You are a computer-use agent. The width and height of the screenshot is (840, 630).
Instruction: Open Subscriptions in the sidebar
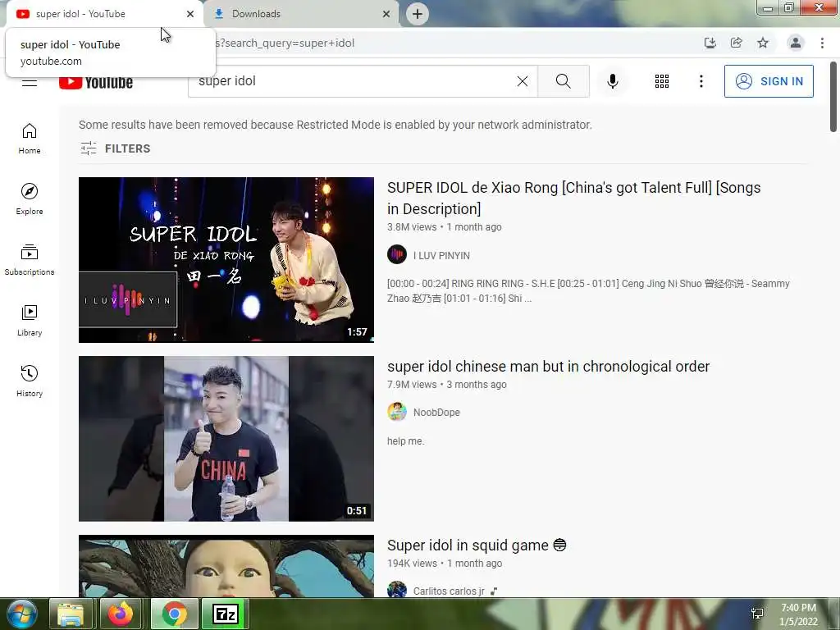coord(30,259)
